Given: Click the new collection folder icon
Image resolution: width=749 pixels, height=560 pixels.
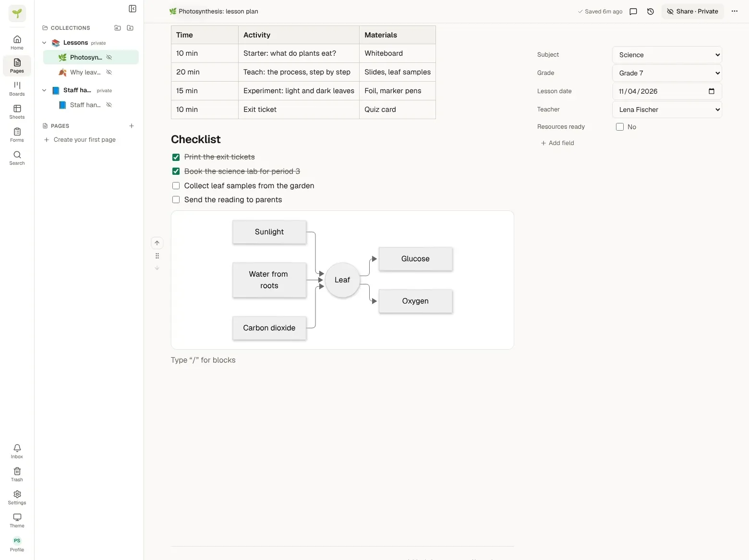Looking at the screenshot, I should tap(130, 28).
